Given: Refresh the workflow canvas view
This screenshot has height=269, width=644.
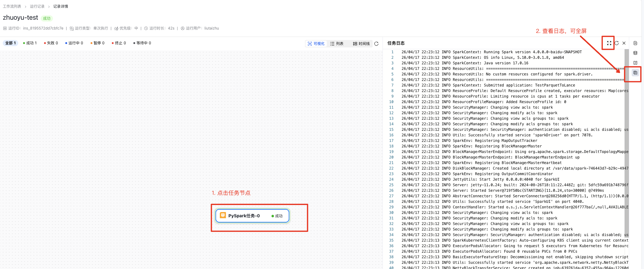Looking at the screenshot, I should pyautogui.click(x=376, y=44).
